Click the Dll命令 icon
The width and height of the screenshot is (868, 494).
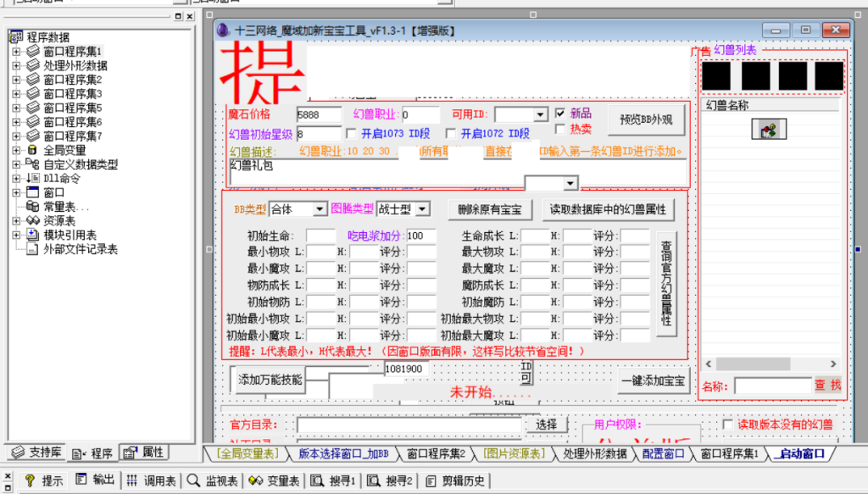(x=33, y=178)
